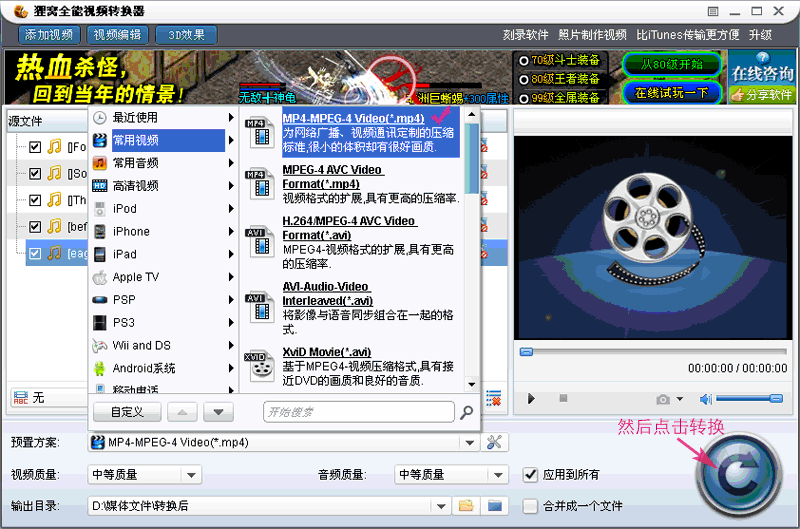Mute the preview speaker icon

click(x=706, y=399)
